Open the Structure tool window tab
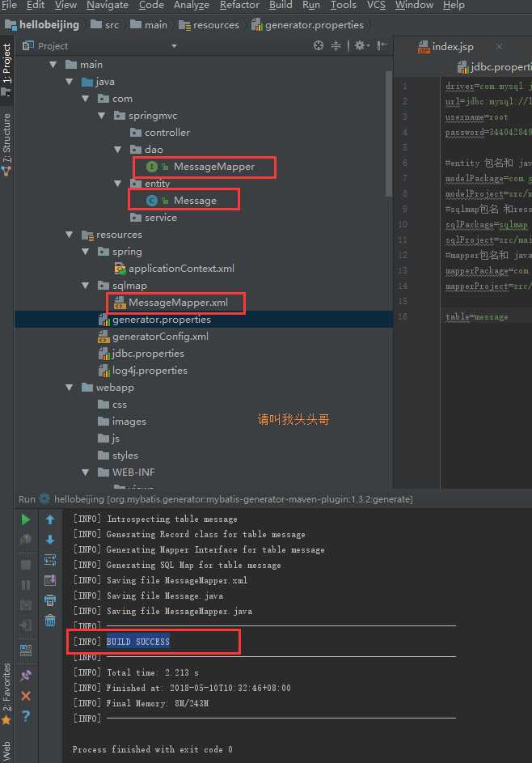 6,144
